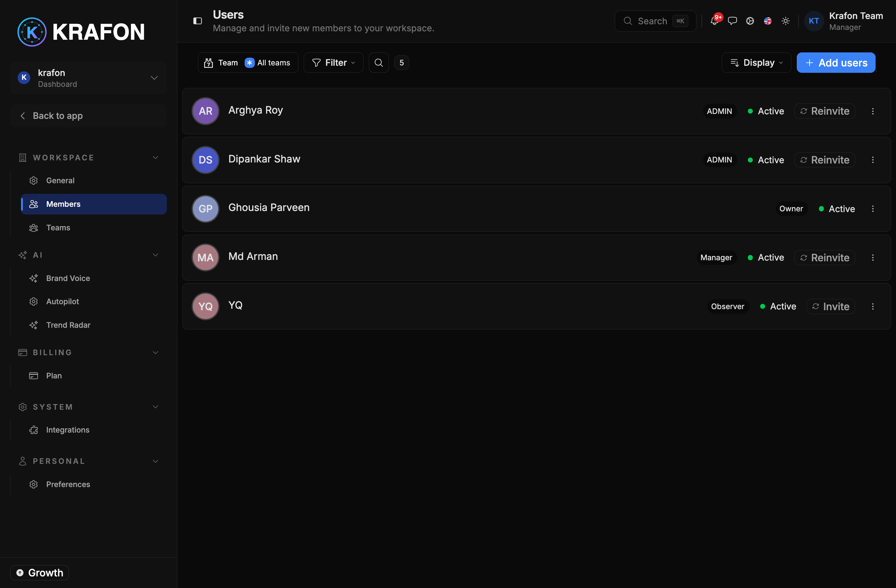Open Integrations settings
This screenshot has height=588, width=896.
pyautogui.click(x=93, y=430)
